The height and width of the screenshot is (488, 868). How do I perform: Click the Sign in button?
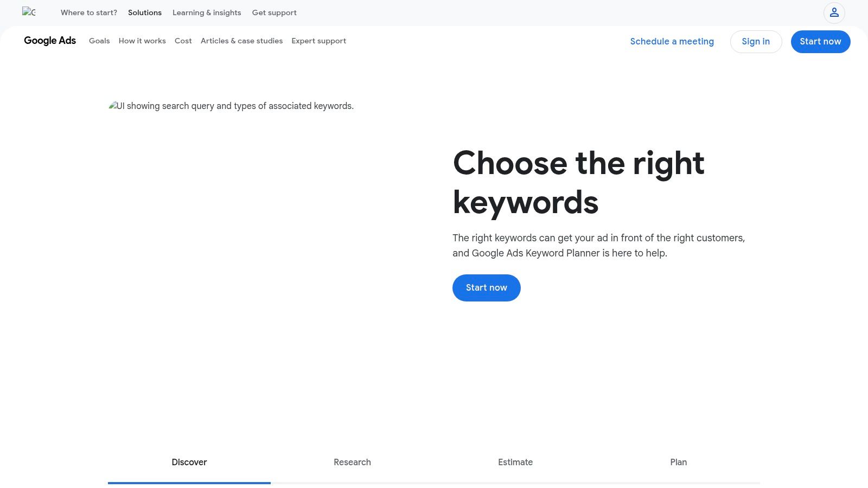756,42
